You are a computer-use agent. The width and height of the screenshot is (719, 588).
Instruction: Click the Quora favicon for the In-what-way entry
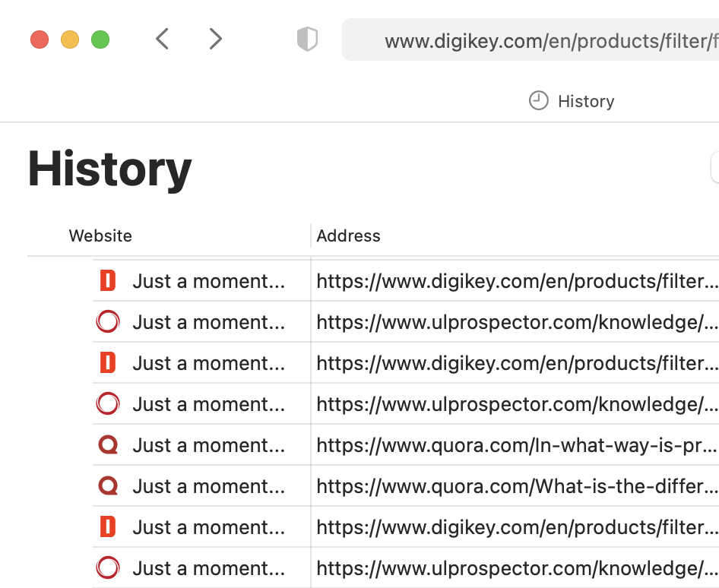point(108,445)
